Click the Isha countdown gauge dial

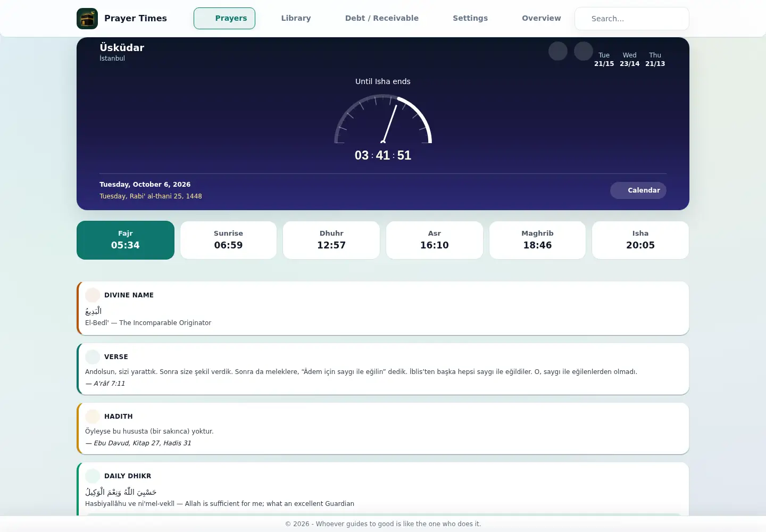click(383, 119)
